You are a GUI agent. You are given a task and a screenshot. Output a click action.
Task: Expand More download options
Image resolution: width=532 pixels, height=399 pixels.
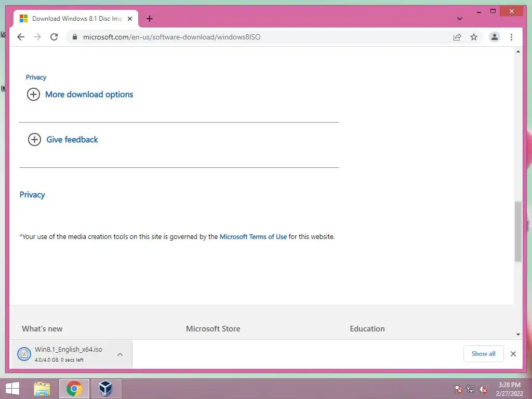coord(80,95)
